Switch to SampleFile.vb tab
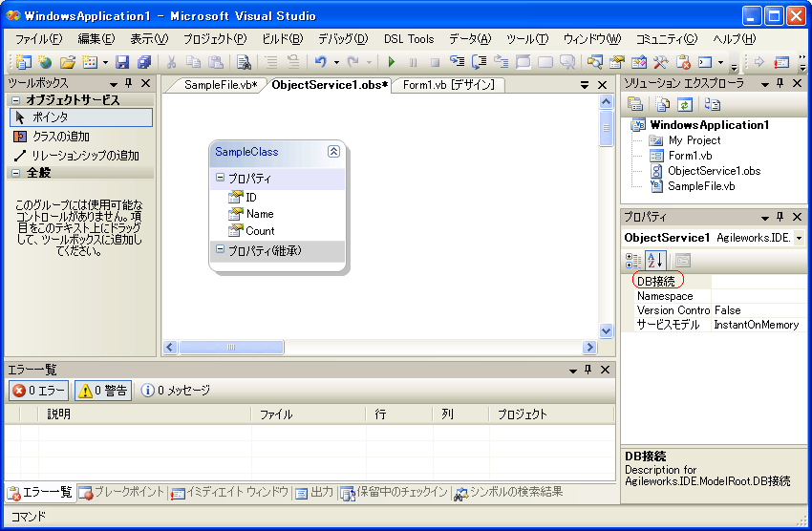 tap(220, 85)
